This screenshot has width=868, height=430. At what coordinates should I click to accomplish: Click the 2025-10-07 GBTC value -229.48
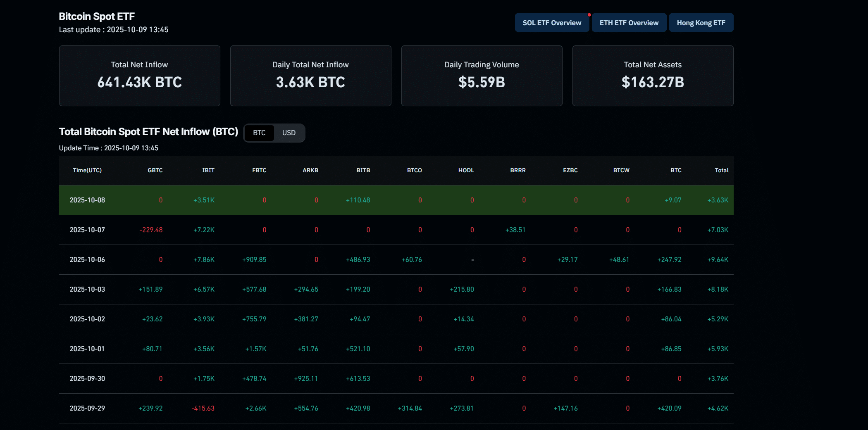coord(151,230)
